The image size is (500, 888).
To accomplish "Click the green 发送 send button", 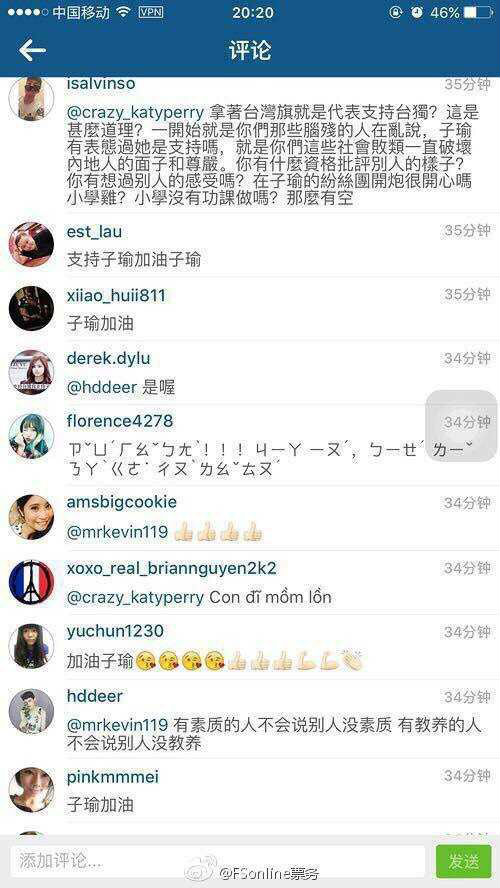I will (463, 861).
